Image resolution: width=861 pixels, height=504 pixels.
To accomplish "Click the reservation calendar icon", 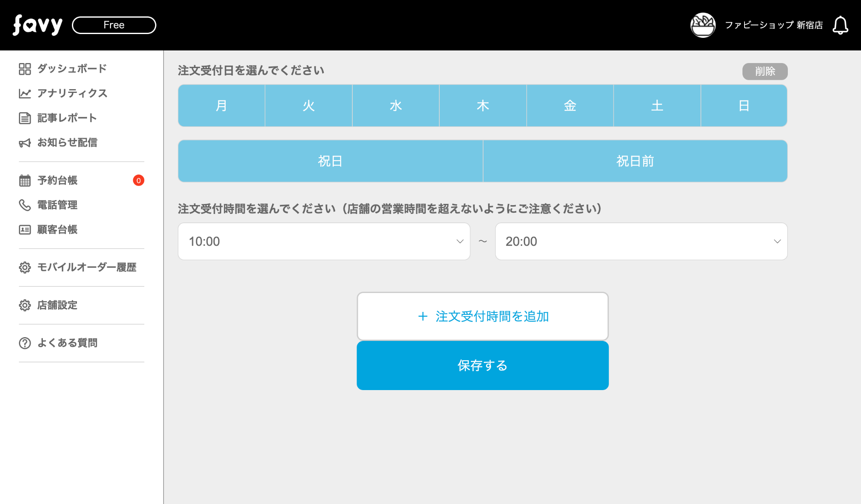I will (x=25, y=181).
